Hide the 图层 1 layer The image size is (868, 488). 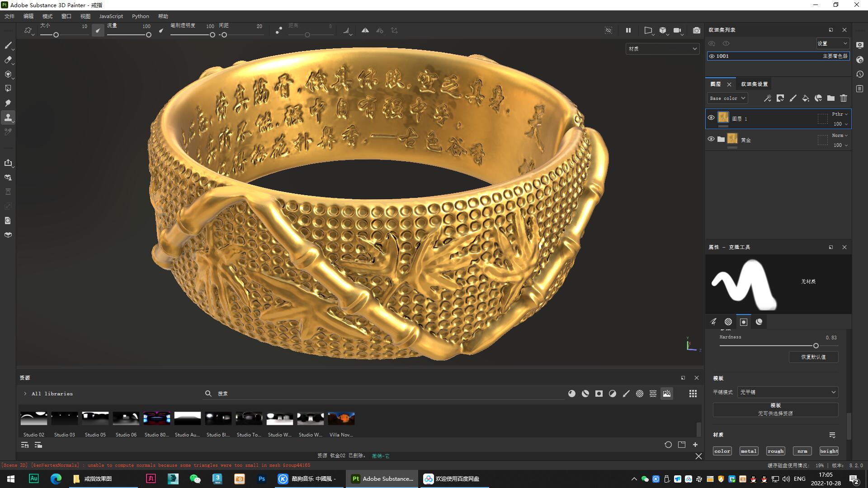(711, 118)
